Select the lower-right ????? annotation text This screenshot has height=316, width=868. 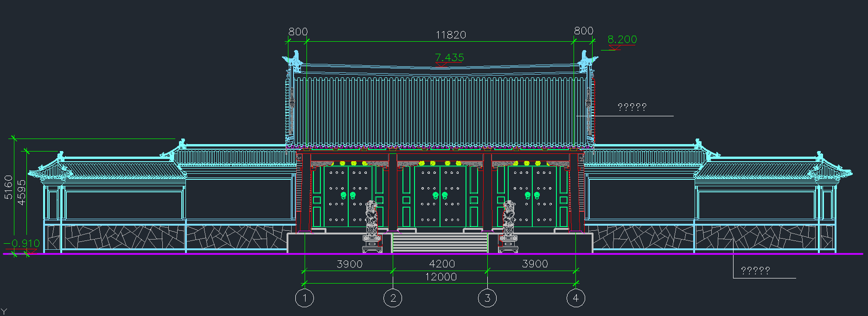pos(755,271)
